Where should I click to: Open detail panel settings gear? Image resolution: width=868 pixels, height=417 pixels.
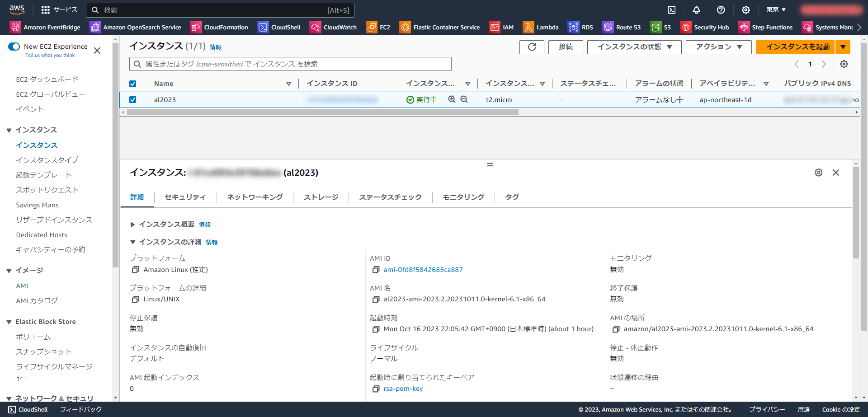[x=818, y=173]
